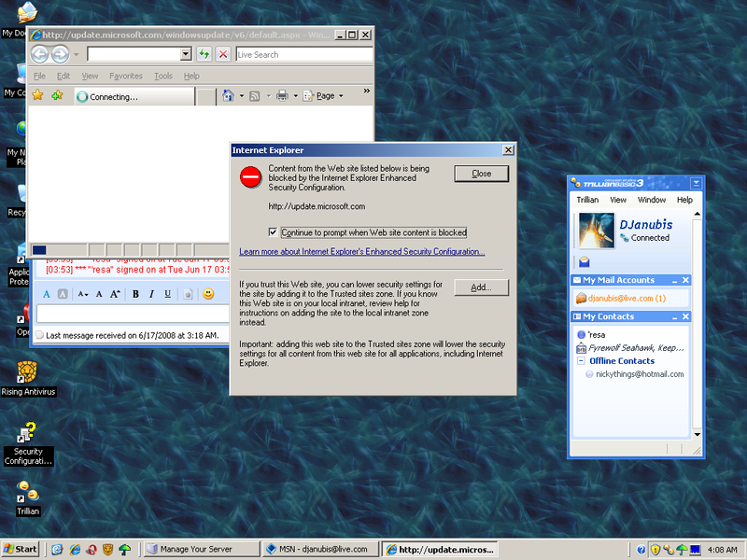The image size is (747, 560).
Task: Click the DJanubis avatar picture in Trillian
Action: 597,231
